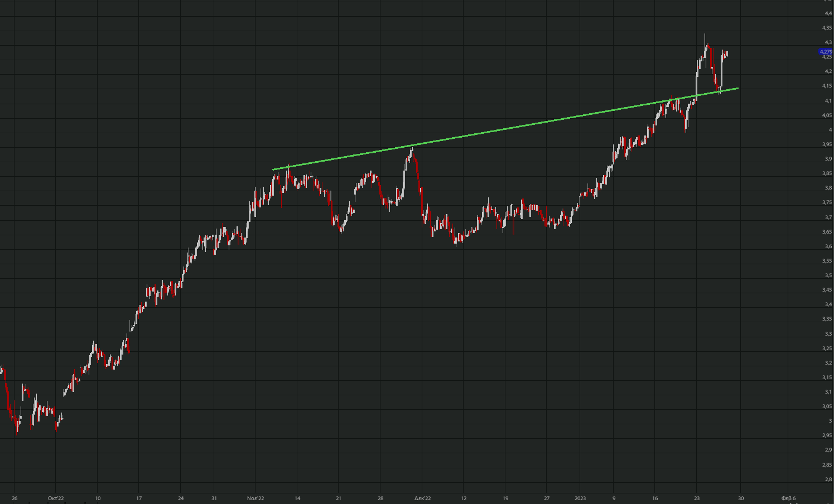Click the 2,8 price axis label
Viewport: 834px width, 504px height.
pyautogui.click(x=828, y=479)
